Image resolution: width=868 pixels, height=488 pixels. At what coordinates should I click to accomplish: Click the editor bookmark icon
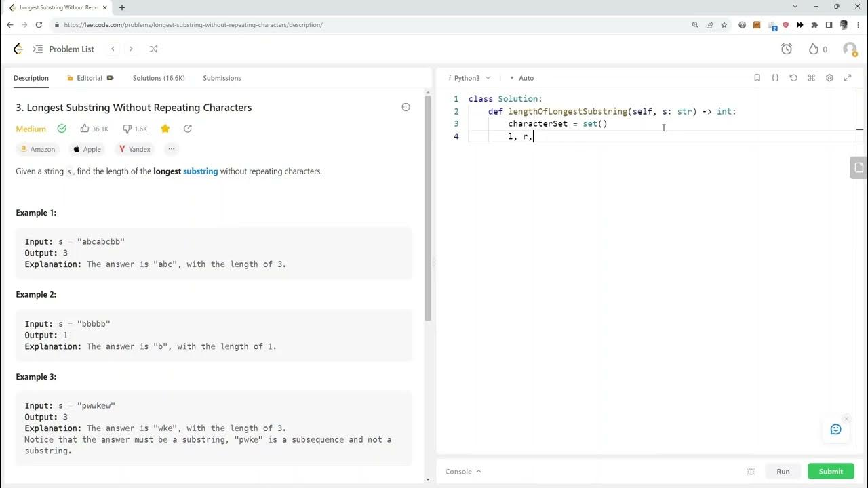757,78
